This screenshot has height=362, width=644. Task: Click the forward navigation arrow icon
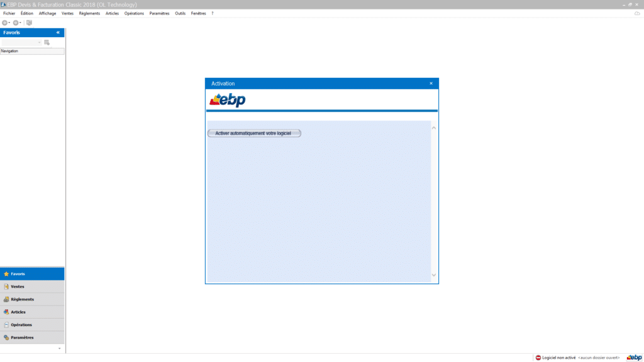point(16,23)
